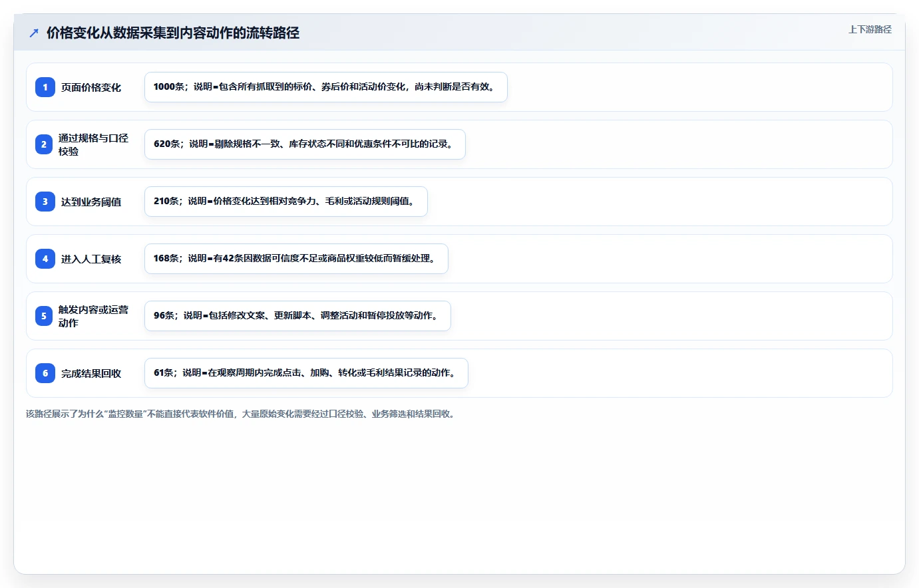Open the 620条 description box

[305, 144]
